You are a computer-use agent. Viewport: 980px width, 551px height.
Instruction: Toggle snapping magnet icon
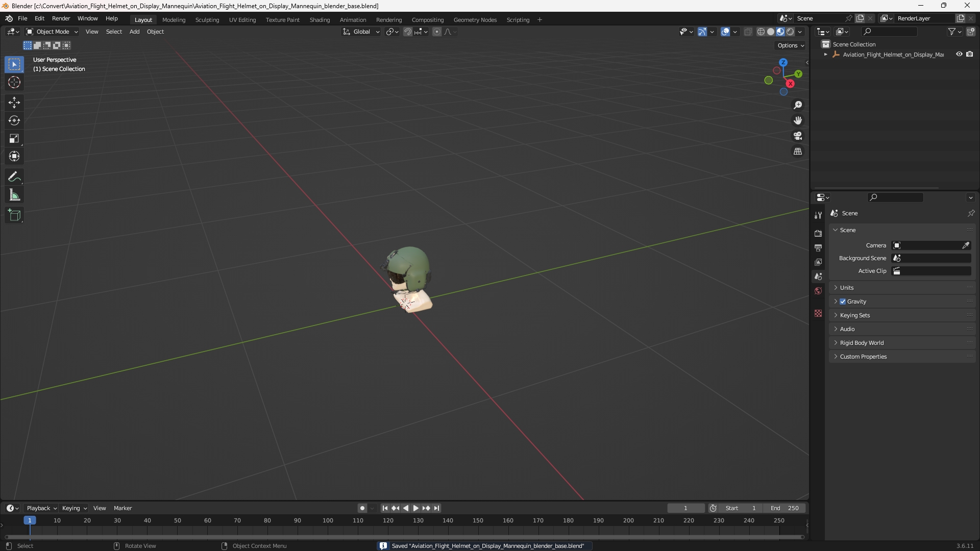point(408,32)
